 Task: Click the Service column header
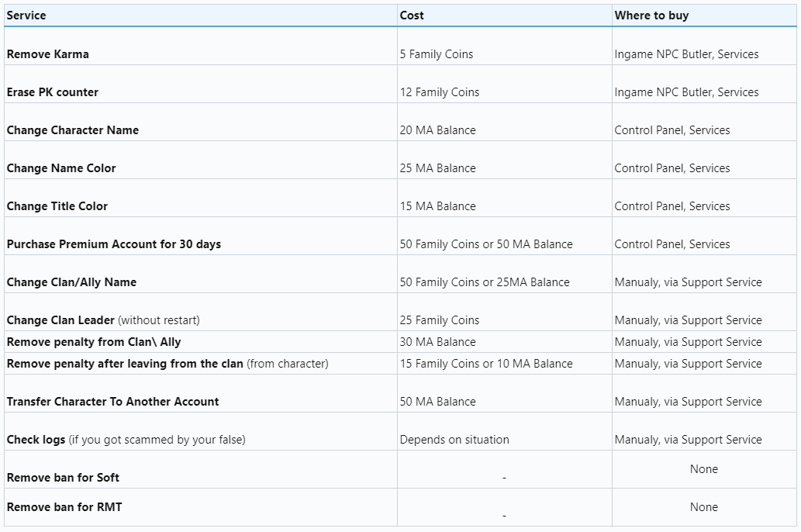(x=26, y=16)
